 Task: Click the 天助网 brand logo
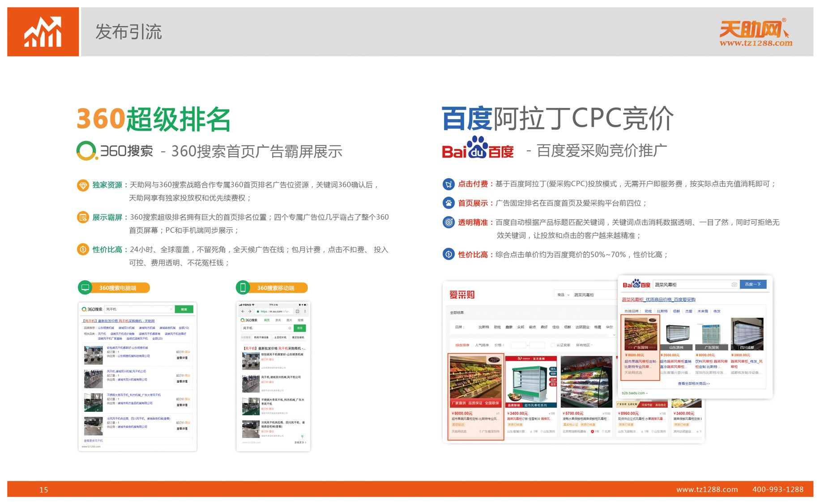coord(756,33)
